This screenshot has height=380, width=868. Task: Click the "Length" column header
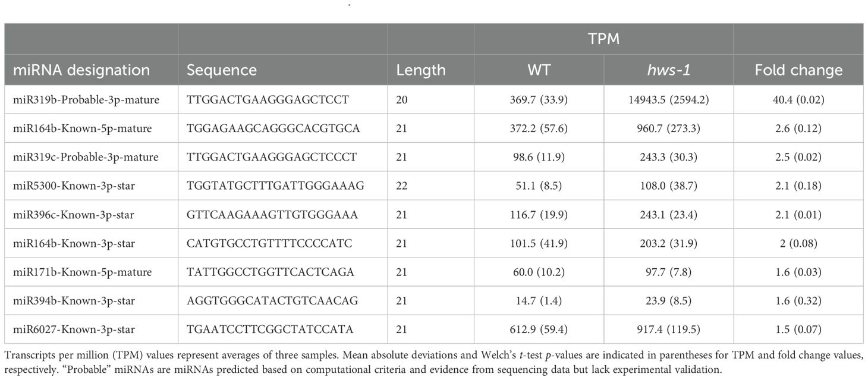(x=421, y=70)
